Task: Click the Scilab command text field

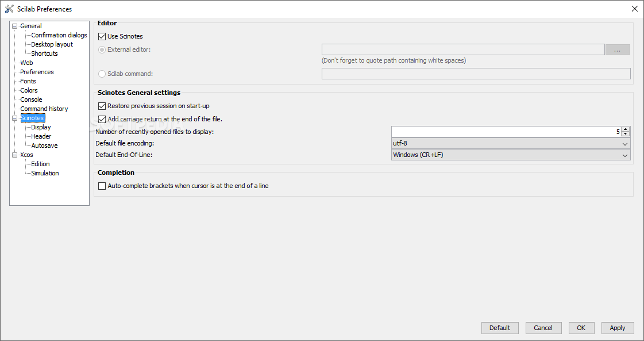Action: tap(476, 74)
